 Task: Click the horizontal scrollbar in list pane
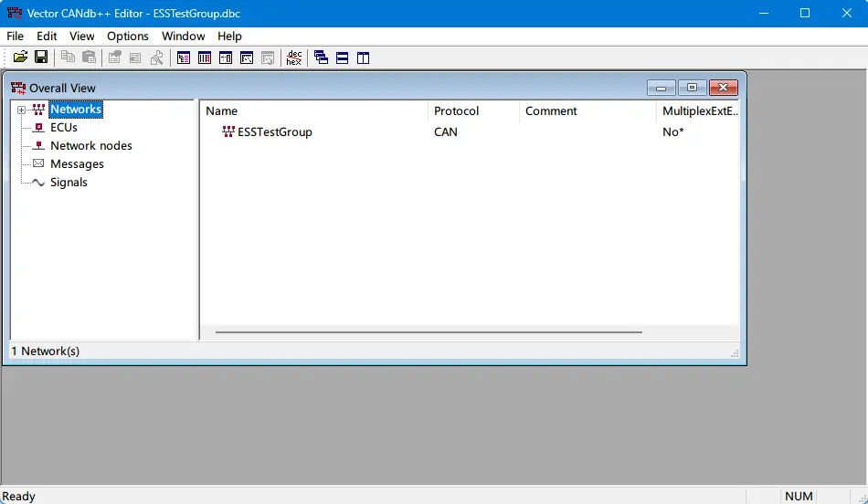click(x=428, y=332)
